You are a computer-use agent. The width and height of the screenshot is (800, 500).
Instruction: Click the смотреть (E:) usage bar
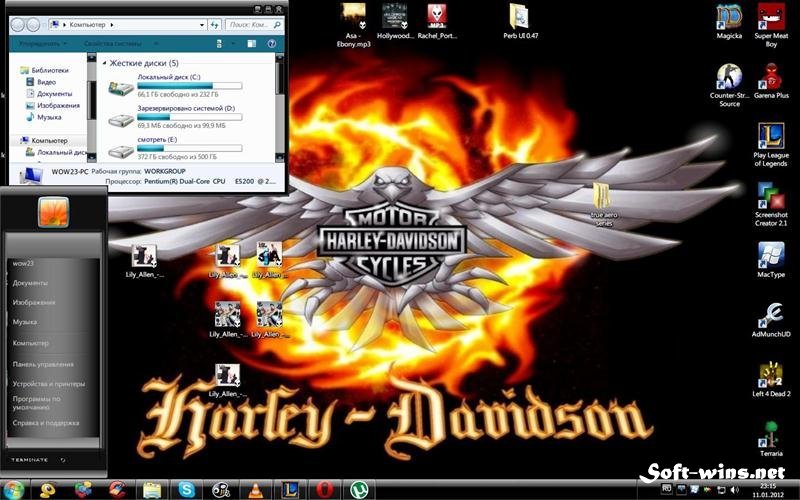point(189,148)
